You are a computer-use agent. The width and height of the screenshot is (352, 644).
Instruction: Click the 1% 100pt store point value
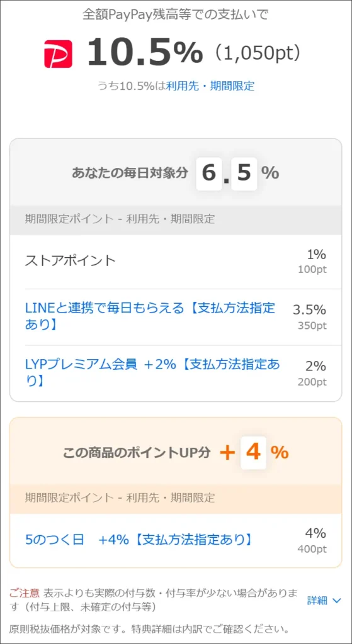[312, 261]
